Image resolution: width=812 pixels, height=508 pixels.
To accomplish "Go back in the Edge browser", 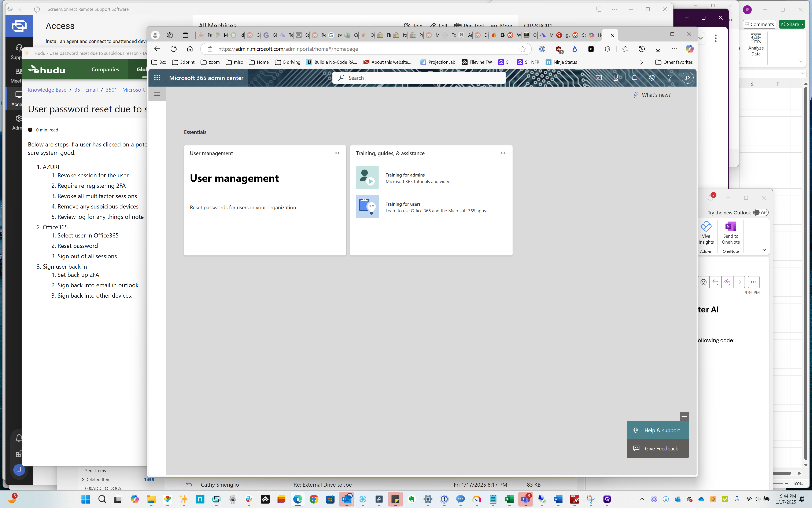I will pos(157,49).
